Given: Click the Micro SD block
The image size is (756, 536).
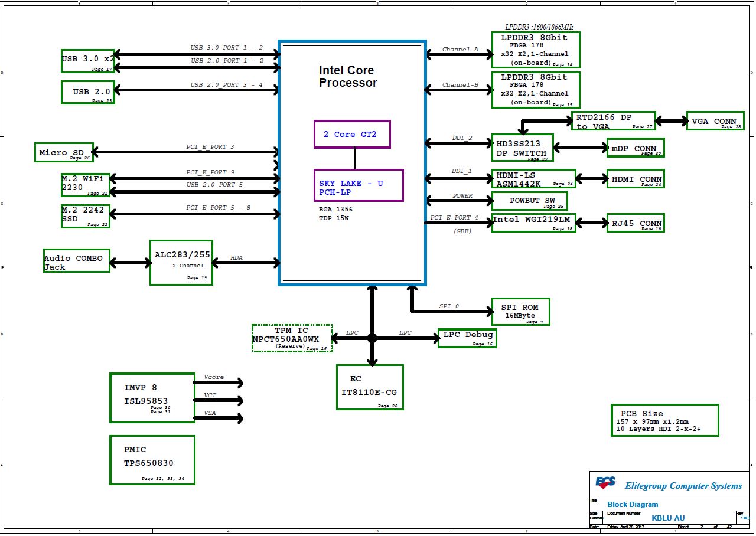Looking at the screenshot, I should pos(63,152).
